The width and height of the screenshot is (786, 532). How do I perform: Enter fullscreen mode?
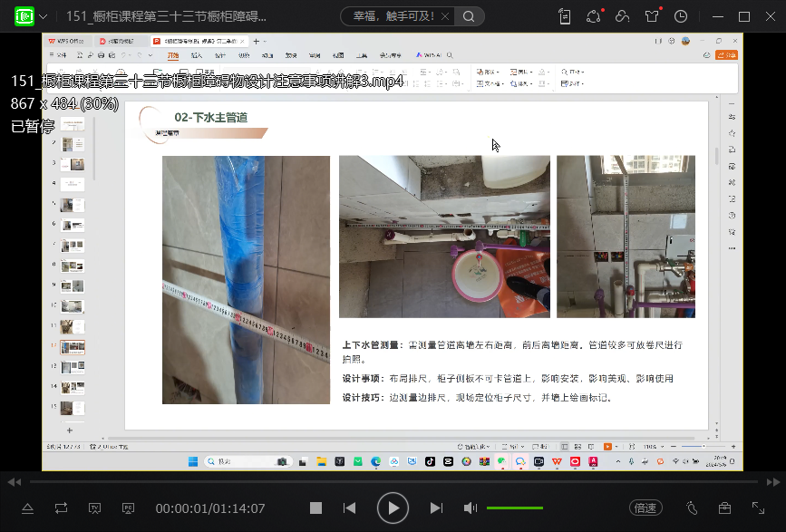[x=758, y=508]
